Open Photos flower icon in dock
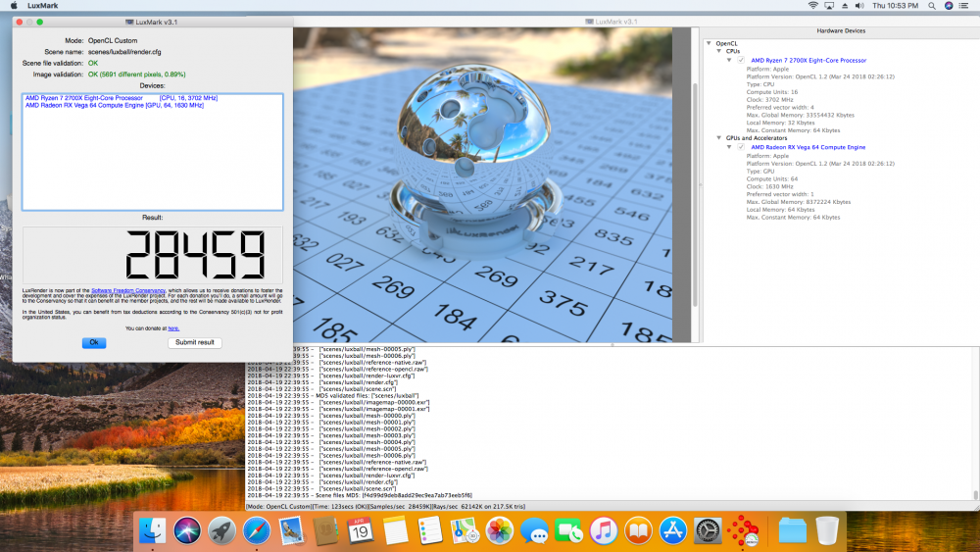 tap(500, 530)
